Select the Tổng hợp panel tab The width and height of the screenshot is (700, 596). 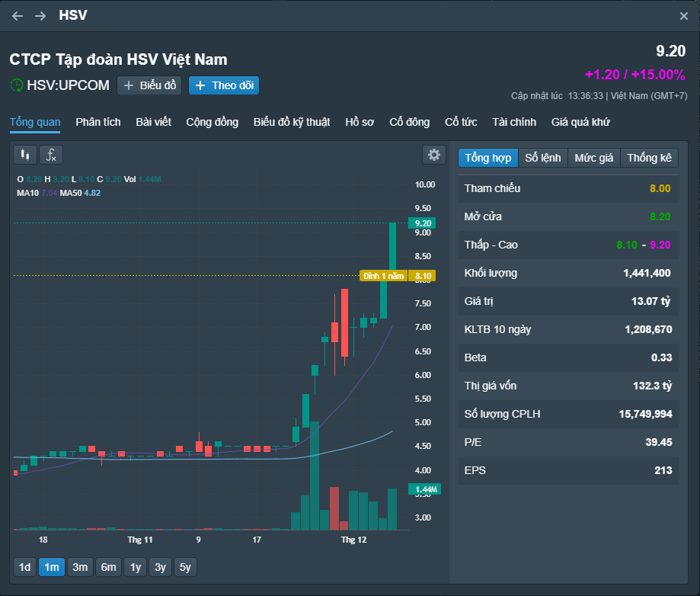click(x=488, y=158)
